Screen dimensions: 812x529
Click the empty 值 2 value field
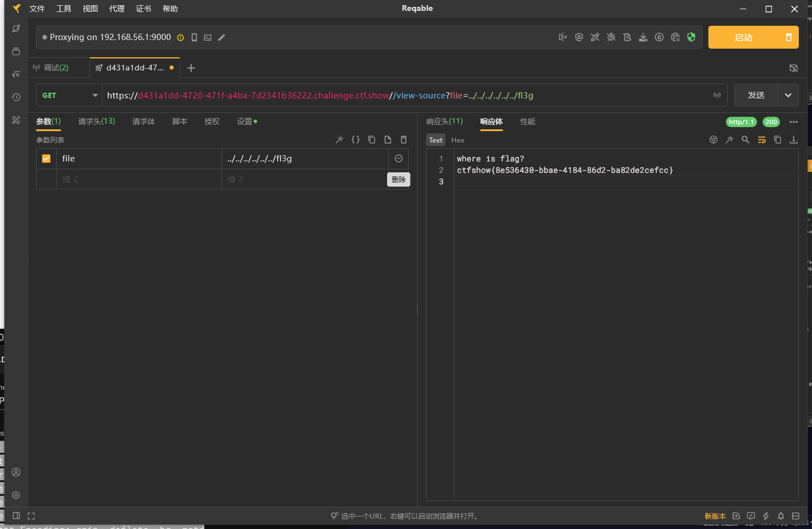pyautogui.click(x=305, y=179)
